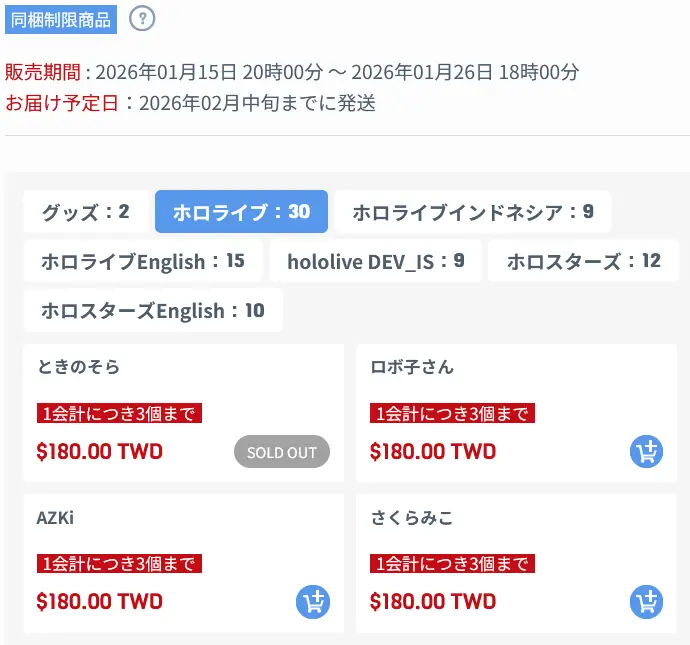The image size is (690, 645).
Task: Click ロボ子さん purchase limit label
Action: (452, 413)
